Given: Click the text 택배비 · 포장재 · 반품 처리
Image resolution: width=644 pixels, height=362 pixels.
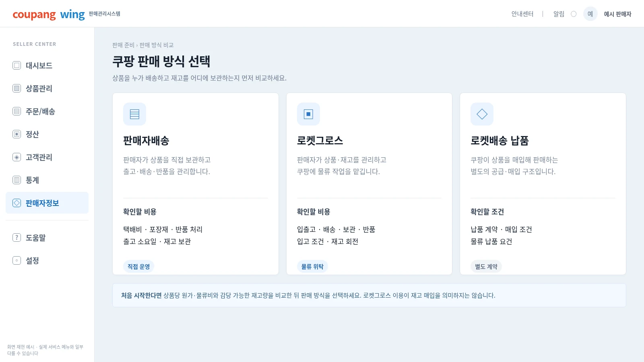Looking at the screenshot, I should tap(163, 229).
